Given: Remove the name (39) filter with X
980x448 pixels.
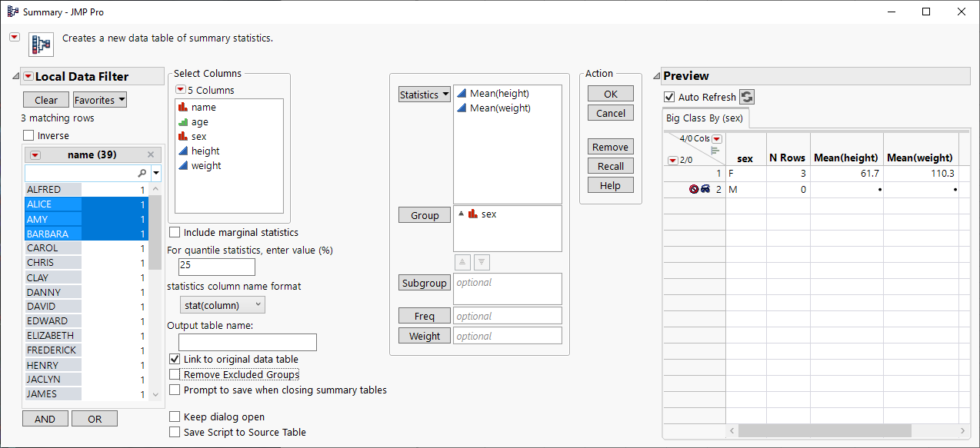Looking at the screenshot, I should (151, 154).
